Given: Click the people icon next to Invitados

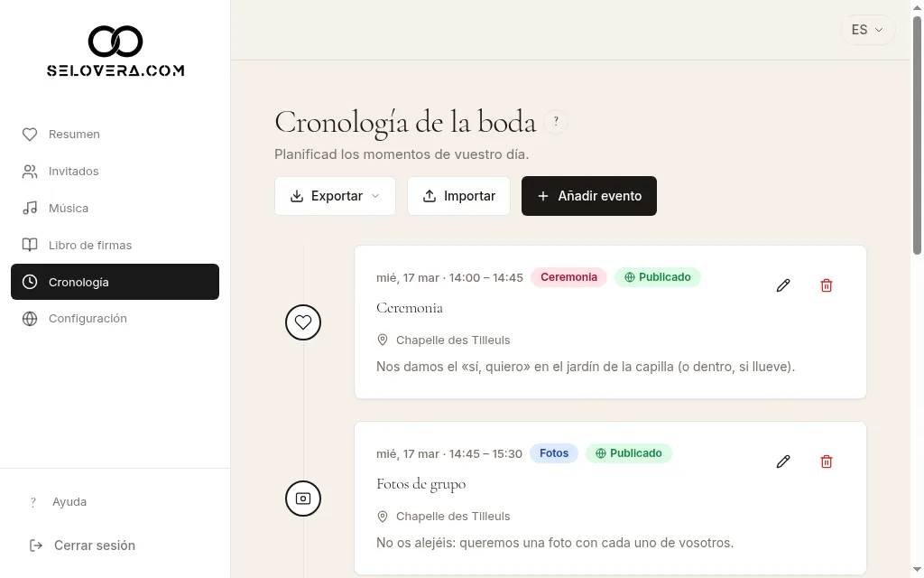Looking at the screenshot, I should [x=30, y=172].
